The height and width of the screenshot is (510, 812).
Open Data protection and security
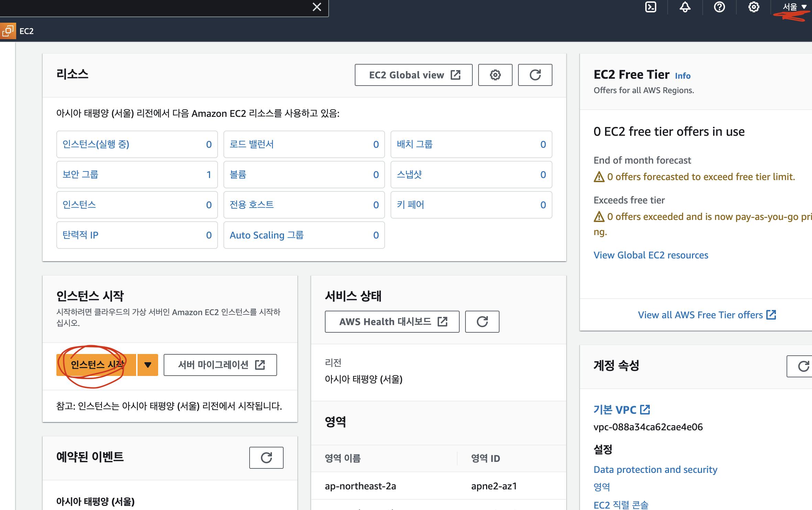[x=655, y=469]
